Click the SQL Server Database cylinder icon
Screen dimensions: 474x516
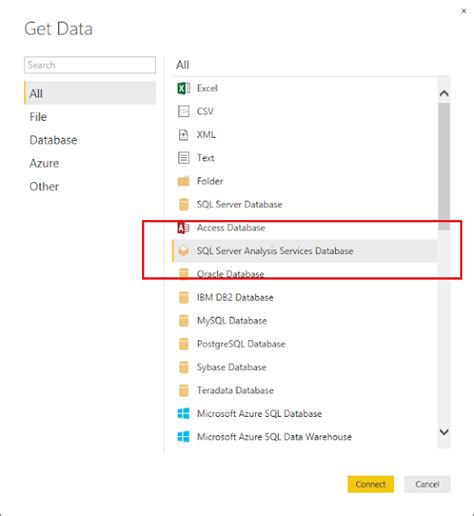click(183, 204)
